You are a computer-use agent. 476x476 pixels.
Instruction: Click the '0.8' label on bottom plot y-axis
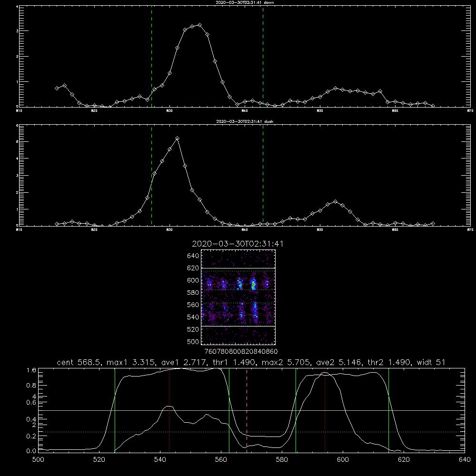pyautogui.click(x=31, y=386)
